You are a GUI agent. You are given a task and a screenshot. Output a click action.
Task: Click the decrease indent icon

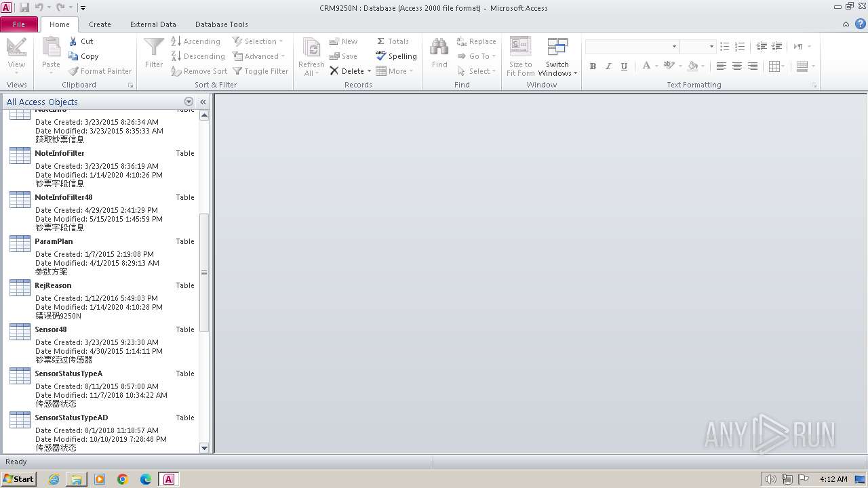[x=762, y=46]
